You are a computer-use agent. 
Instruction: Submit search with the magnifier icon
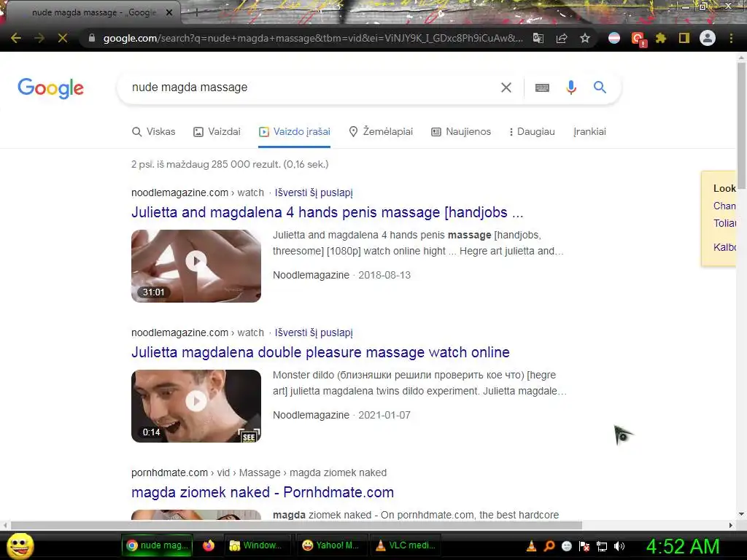click(600, 87)
